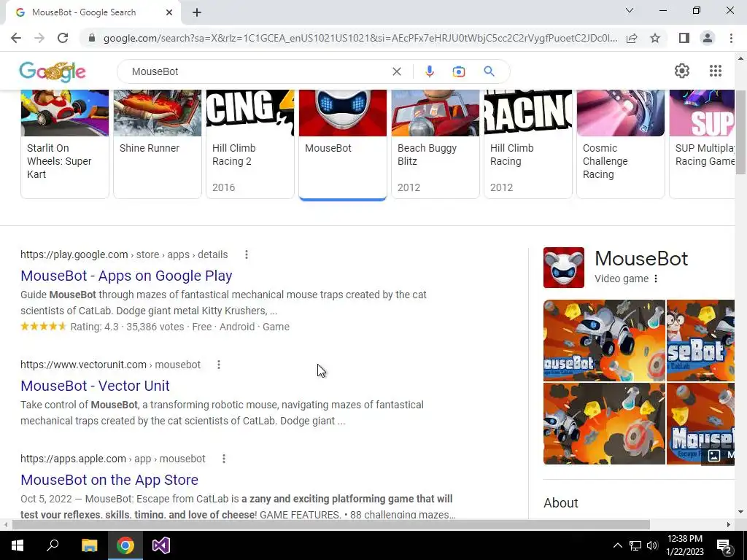Reload the current page
Viewport: 747px width, 560px height.
[x=63, y=38]
